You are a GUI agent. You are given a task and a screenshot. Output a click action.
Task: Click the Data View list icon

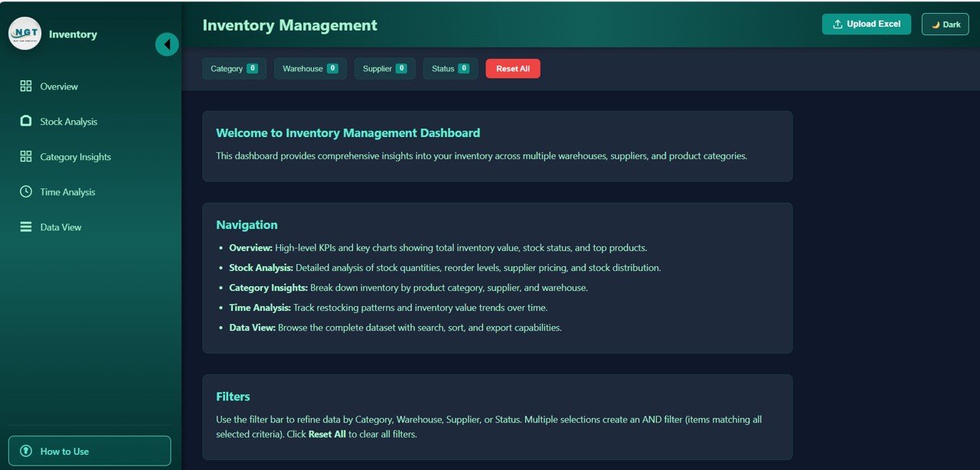click(26, 227)
